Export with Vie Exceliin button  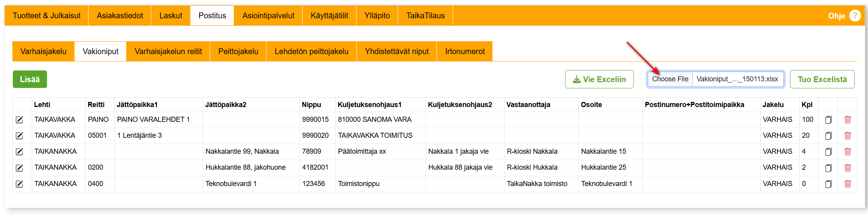(x=599, y=79)
